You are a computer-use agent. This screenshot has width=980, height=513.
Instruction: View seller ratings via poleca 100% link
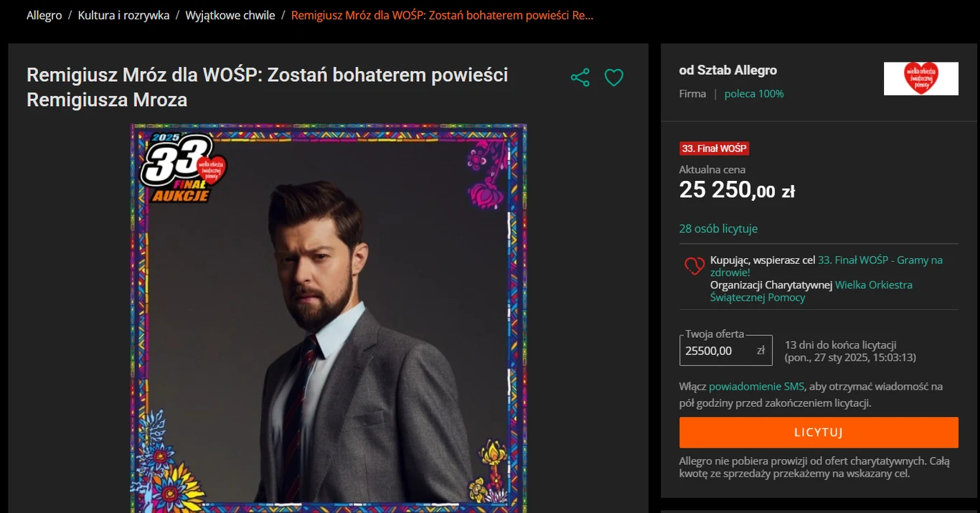click(753, 93)
